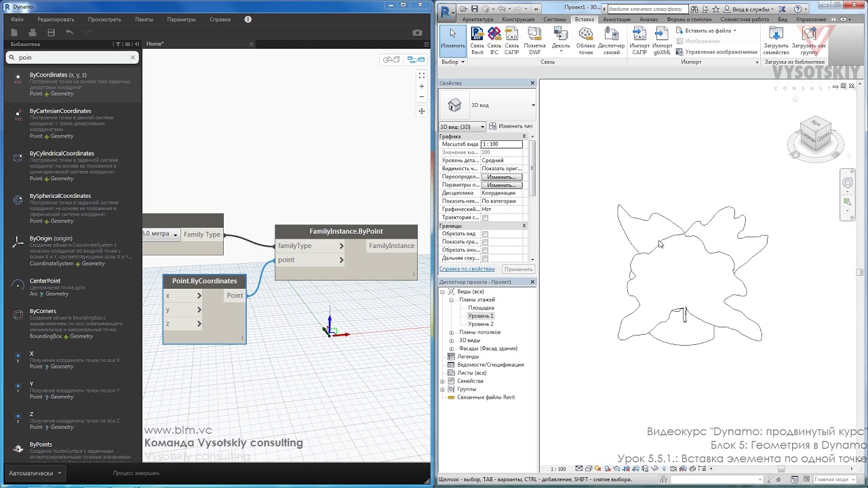Click DWF Markup (Пометка DWF) icon
Screen dimensions: 868x488
[534, 34]
